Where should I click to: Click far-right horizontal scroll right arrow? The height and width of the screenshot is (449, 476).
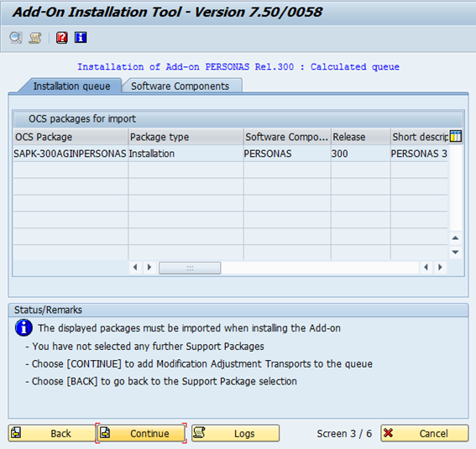pos(440,267)
